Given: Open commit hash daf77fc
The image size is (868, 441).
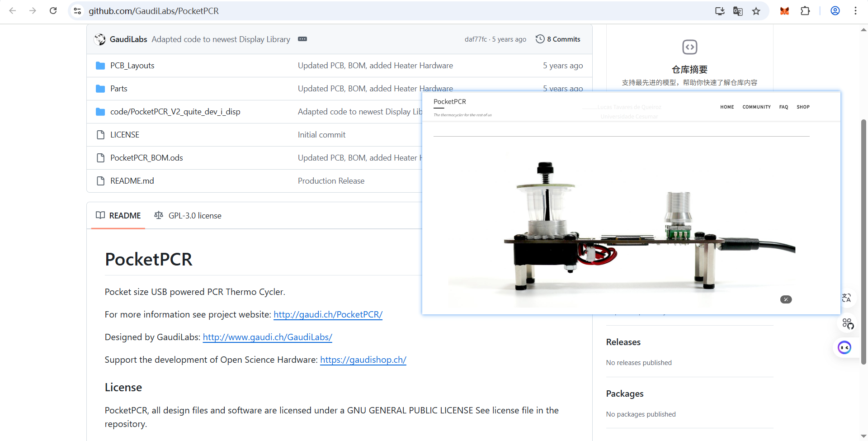Looking at the screenshot, I should [x=476, y=39].
